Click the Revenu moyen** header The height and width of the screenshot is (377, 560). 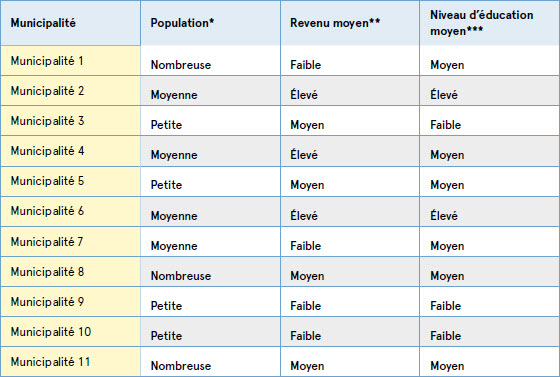(350, 23)
